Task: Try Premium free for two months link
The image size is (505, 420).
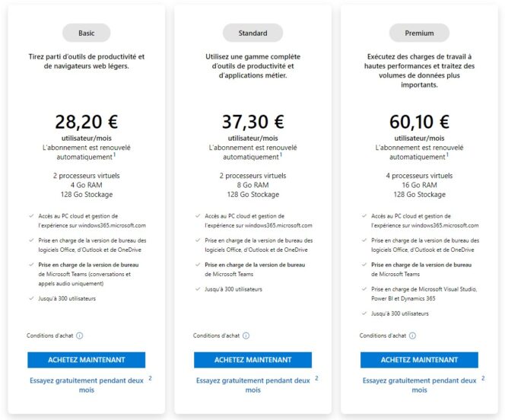Action: [x=419, y=385]
